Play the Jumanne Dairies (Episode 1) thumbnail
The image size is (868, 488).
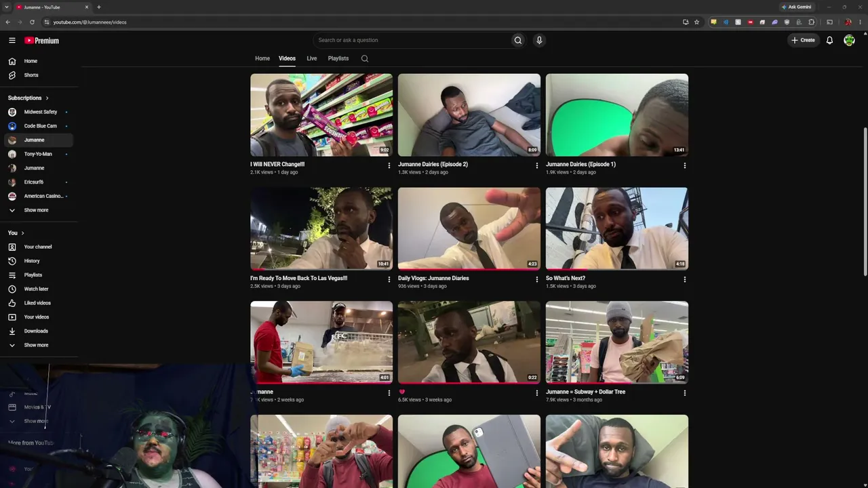tap(617, 115)
